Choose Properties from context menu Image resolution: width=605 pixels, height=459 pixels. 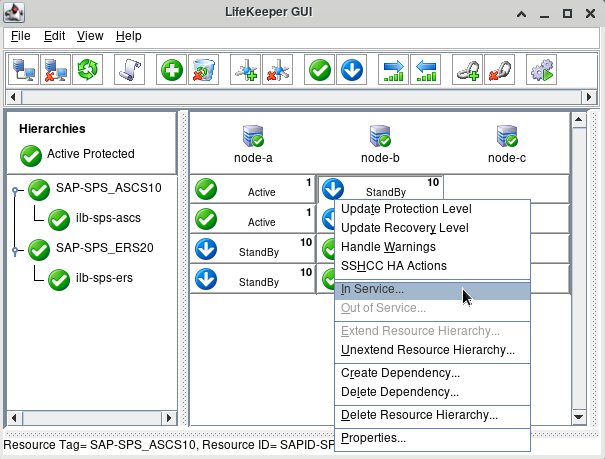(x=373, y=438)
